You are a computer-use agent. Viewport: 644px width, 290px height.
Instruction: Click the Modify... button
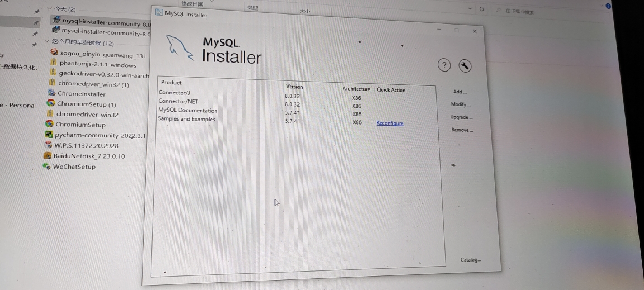[461, 104]
